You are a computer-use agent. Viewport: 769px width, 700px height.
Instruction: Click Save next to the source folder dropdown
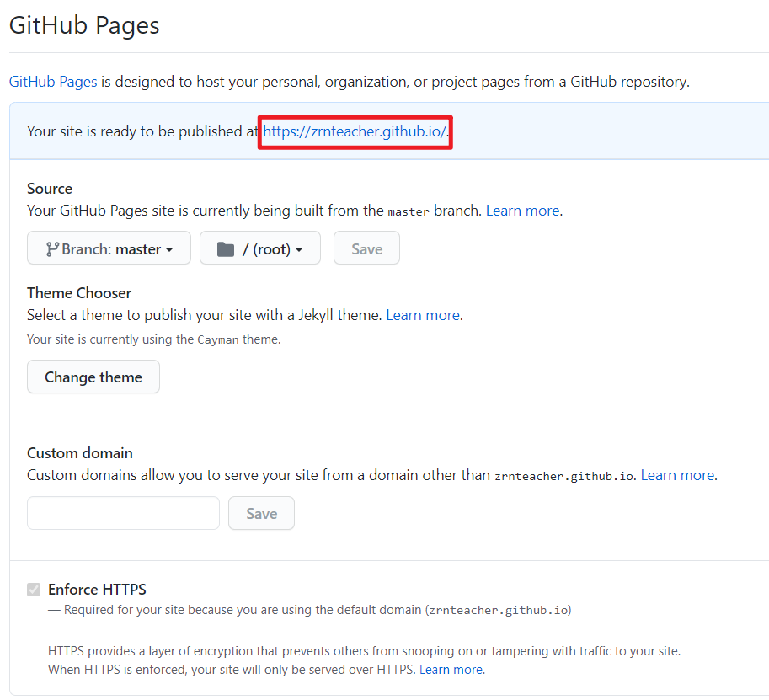(366, 248)
